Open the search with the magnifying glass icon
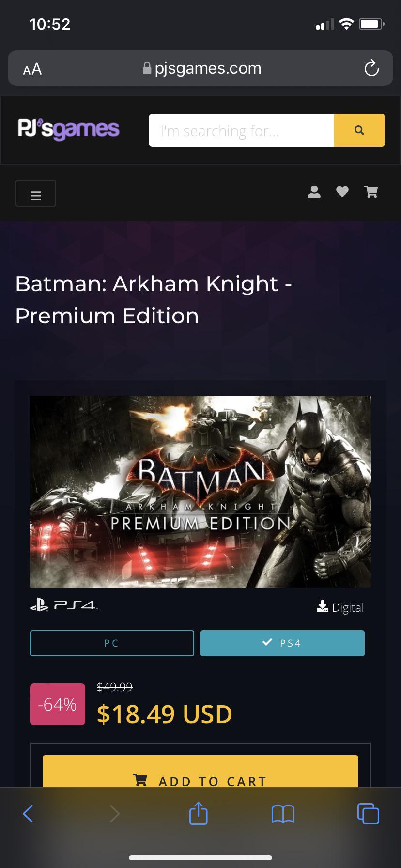Image resolution: width=401 pixels, height=868 pixels. pyautogui.click(x=359, y=130)
